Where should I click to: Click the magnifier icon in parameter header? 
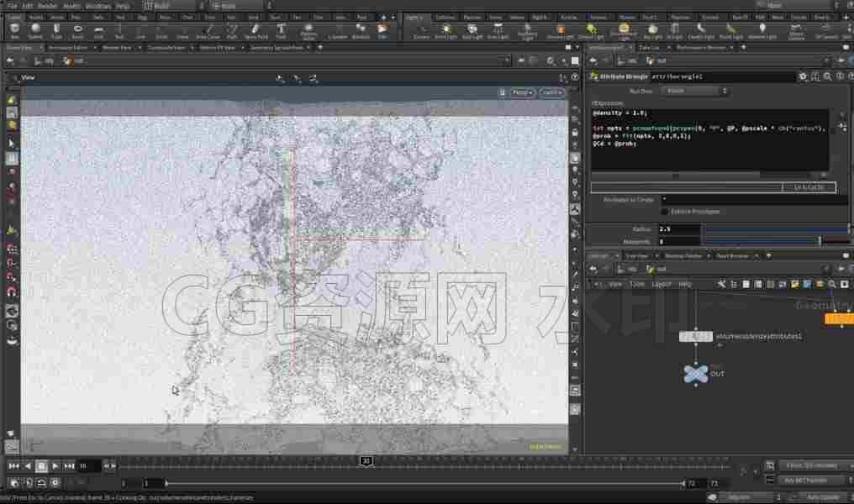coord(828,76)
